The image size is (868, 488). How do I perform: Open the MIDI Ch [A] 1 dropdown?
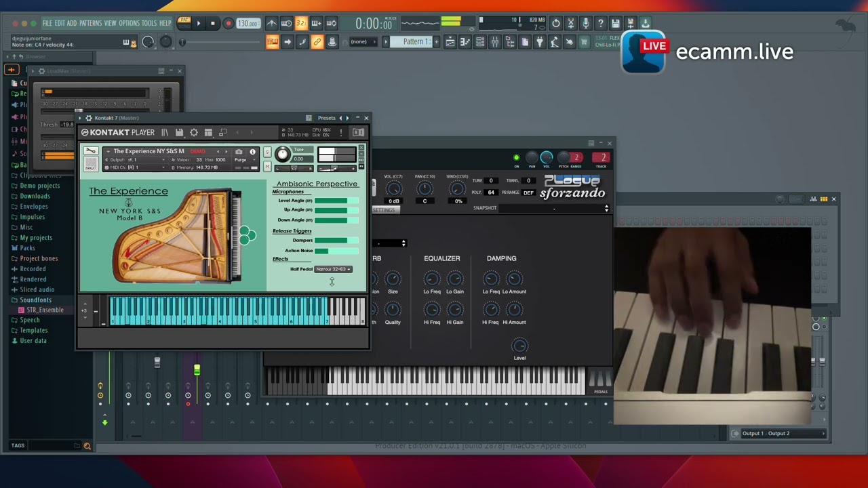(x=136, y=167)
